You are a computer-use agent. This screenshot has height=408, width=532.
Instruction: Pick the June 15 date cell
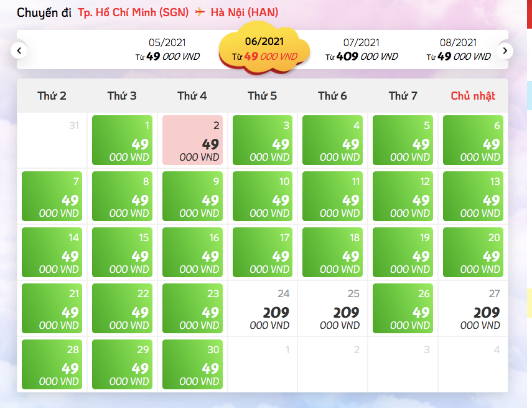[122, 252]
